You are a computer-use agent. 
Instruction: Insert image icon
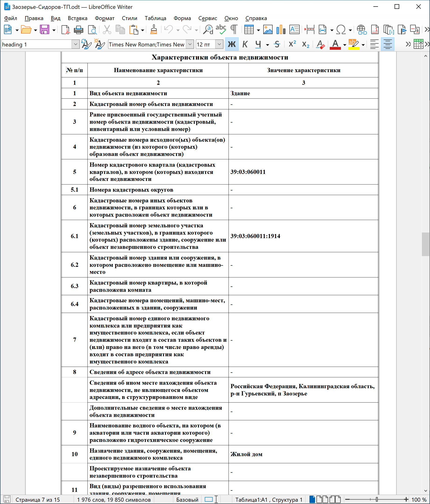(268, 30)
